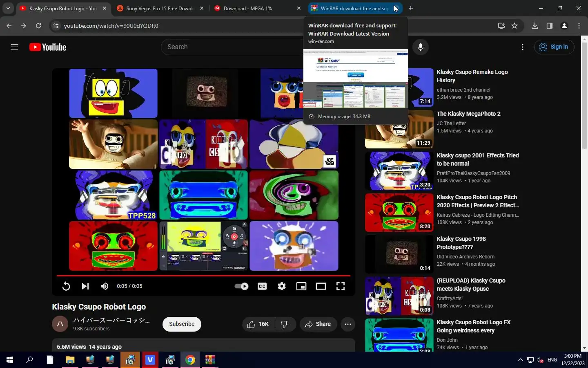Go to the YouTube home logo

click(x=48, y=47)
